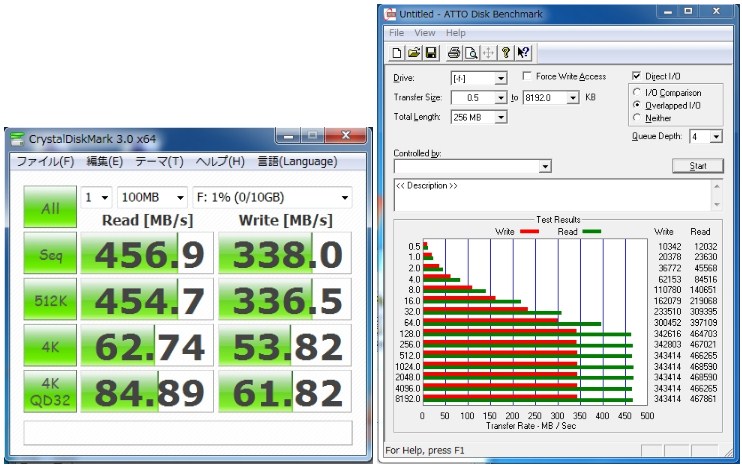Screen dimensions: 742x469
Task: Click the 4K QD32 test button
Action: pyautogui.click(x=50, y=391)
